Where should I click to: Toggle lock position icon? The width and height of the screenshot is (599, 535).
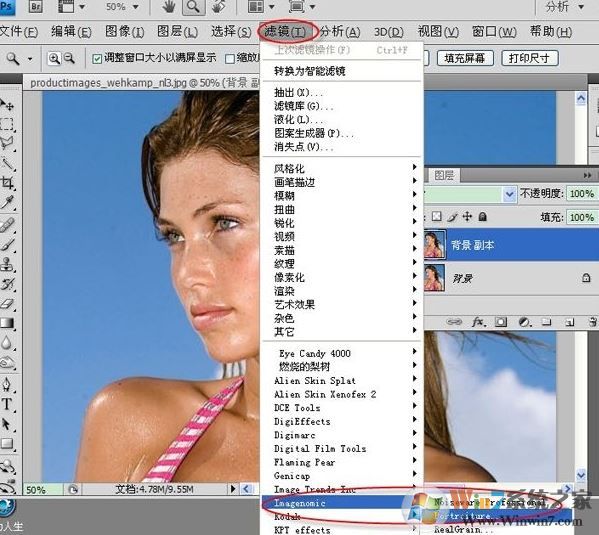tap(467, 217)
